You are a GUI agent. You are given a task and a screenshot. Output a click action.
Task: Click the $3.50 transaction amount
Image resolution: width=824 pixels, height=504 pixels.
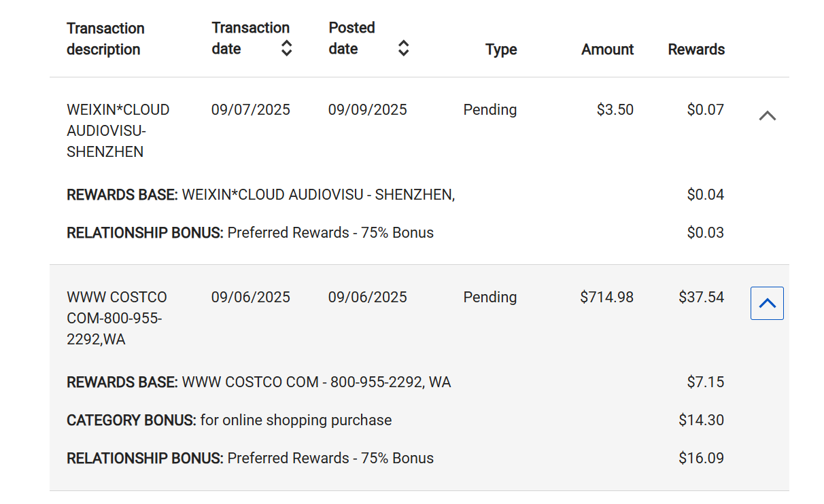615,110
